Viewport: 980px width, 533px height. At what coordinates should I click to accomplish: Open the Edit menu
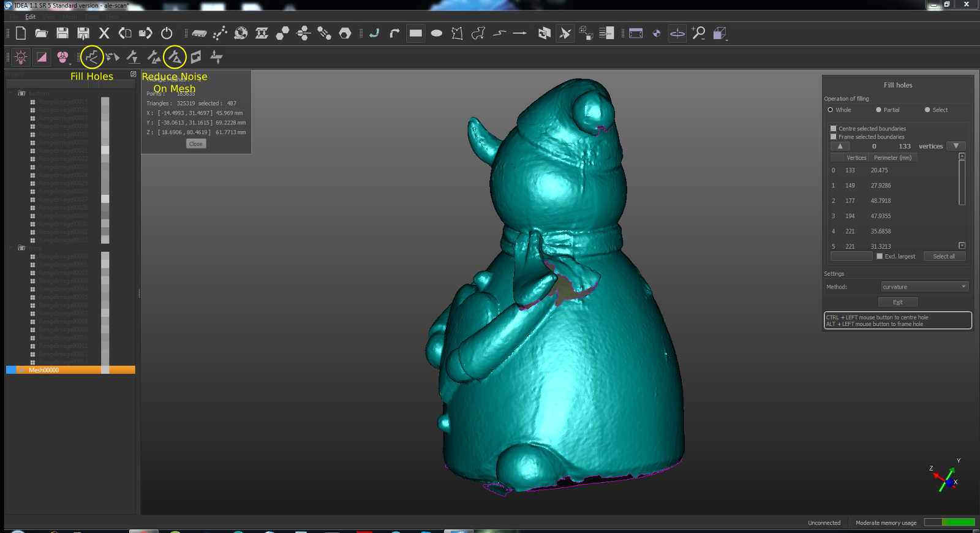point(30,17)
